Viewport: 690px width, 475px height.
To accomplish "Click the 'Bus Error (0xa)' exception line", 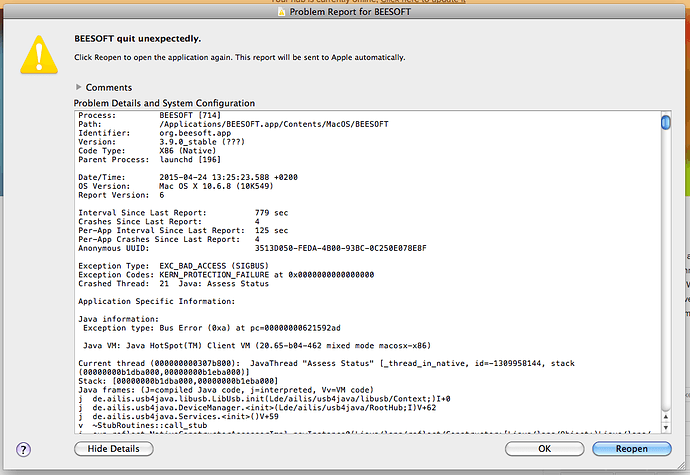I will 212,328.
